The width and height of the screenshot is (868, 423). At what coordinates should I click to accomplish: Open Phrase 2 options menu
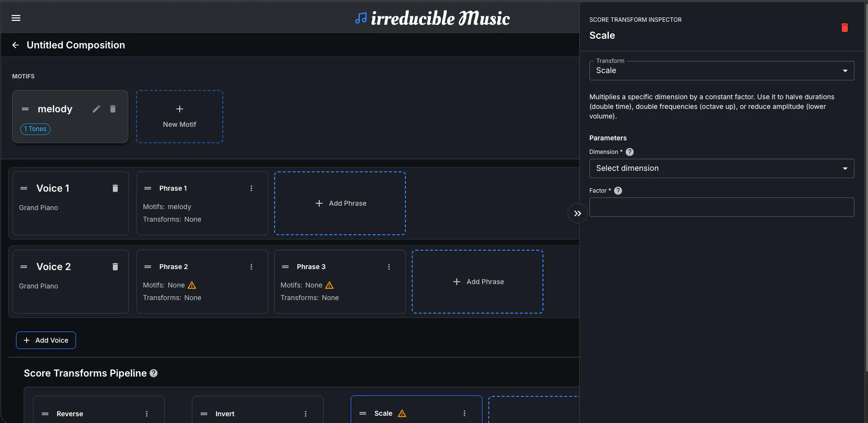click(x=251, y=267)
